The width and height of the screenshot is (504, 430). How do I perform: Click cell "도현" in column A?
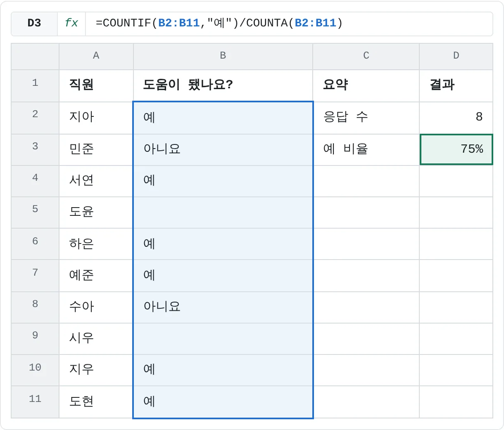coord(96,402)
